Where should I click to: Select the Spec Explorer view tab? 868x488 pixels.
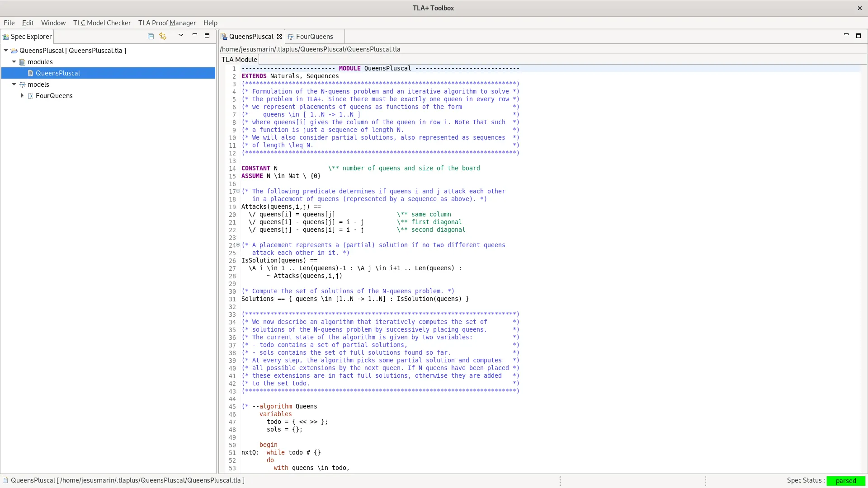(x=27, y=37)
